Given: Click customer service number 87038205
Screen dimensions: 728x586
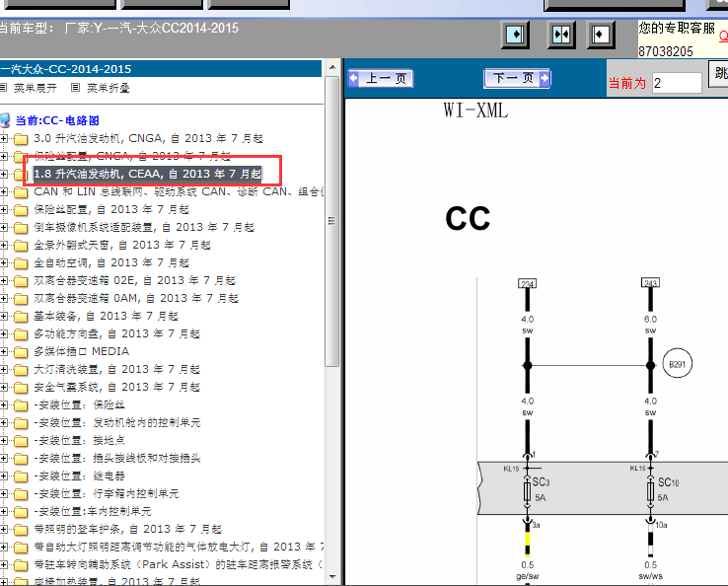Looking at the screenshot, I should click(665, 51).
